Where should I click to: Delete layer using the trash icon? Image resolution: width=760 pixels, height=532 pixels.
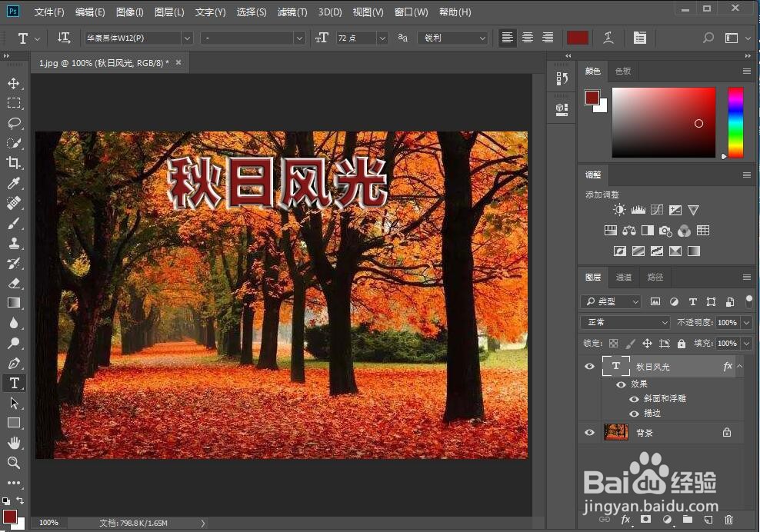click(x=728, y=520)
